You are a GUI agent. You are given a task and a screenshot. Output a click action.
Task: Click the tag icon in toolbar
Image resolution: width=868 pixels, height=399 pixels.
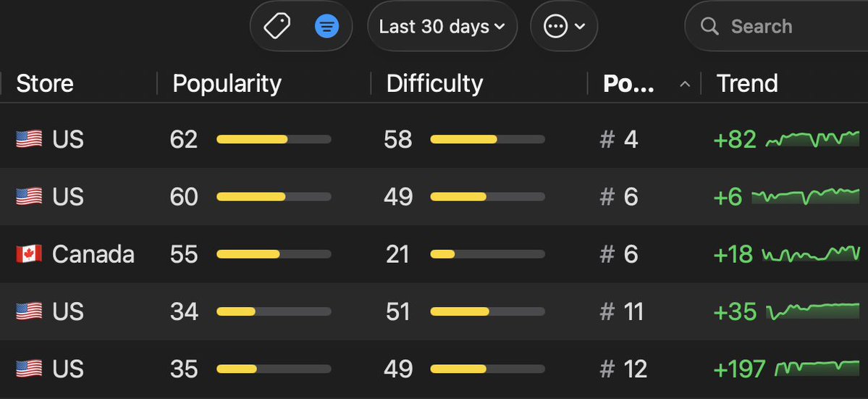click(x=277, y=26)
